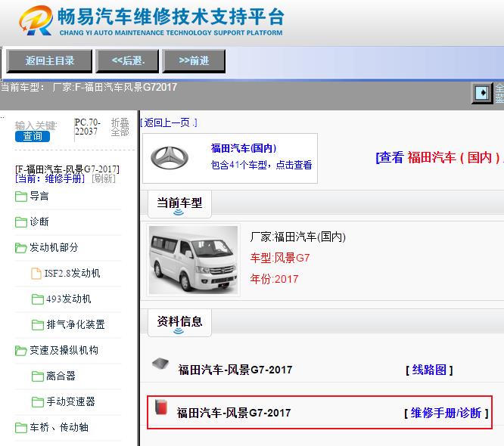Expand the 493发动机 folder icon
The width and height of the screenshot is (504, 446).
pos(38,299)
